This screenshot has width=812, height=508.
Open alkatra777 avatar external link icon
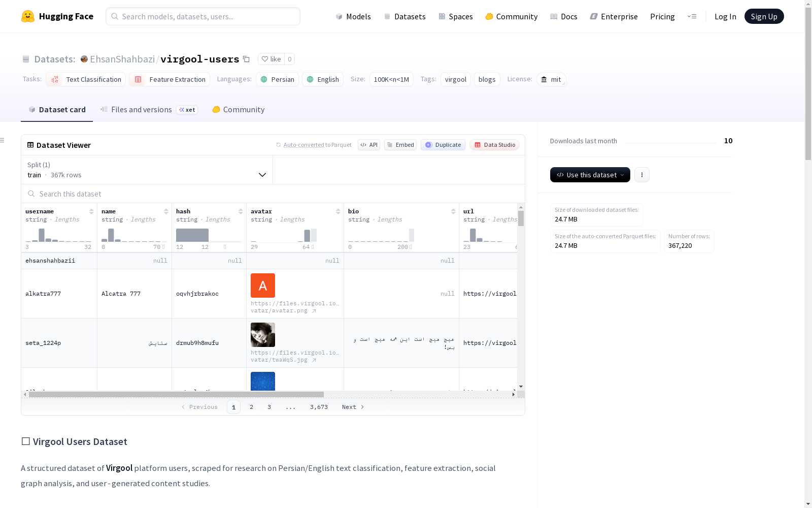(x=314, y=311)
